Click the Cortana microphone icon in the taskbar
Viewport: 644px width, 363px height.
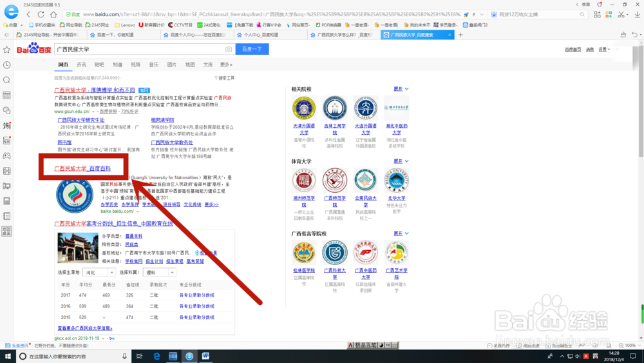point(124,356)
